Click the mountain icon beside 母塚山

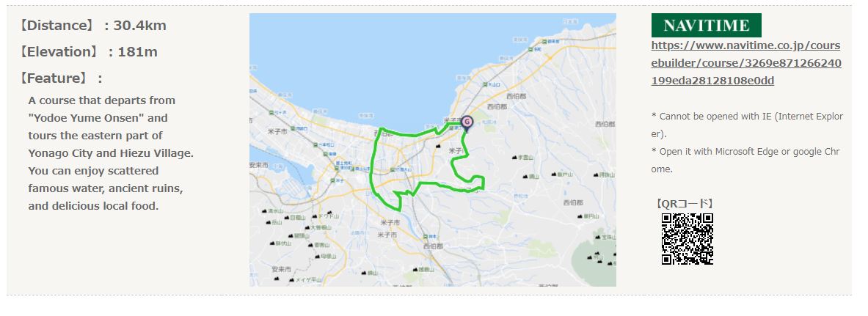click(317, 256)
